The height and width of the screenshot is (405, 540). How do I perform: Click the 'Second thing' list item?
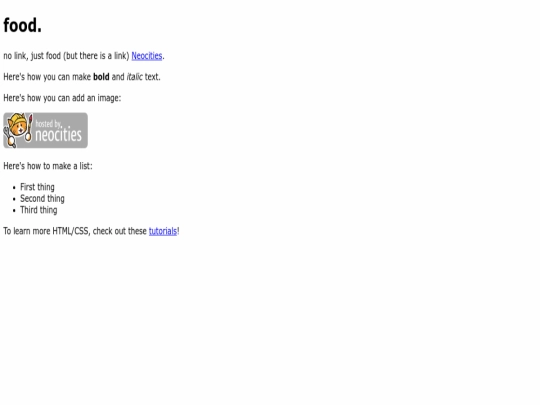coord(42,199)
